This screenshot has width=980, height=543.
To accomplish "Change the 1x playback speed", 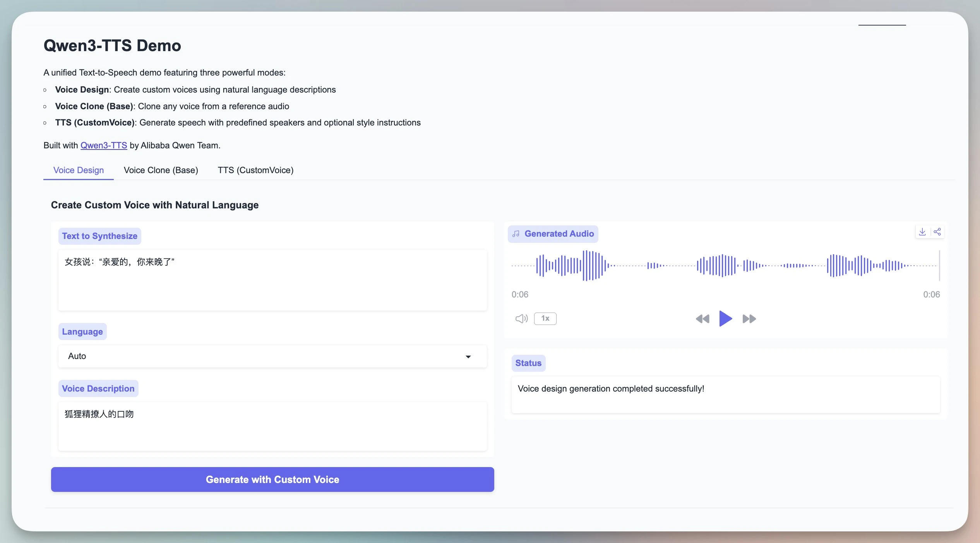I will tap(545, 319).
